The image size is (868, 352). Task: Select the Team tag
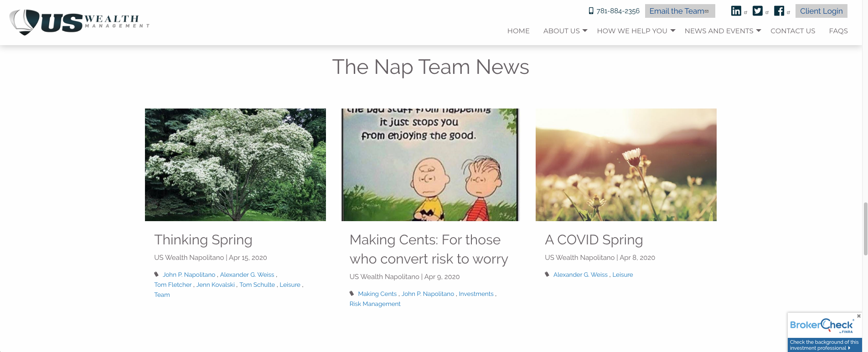point(162,295)
